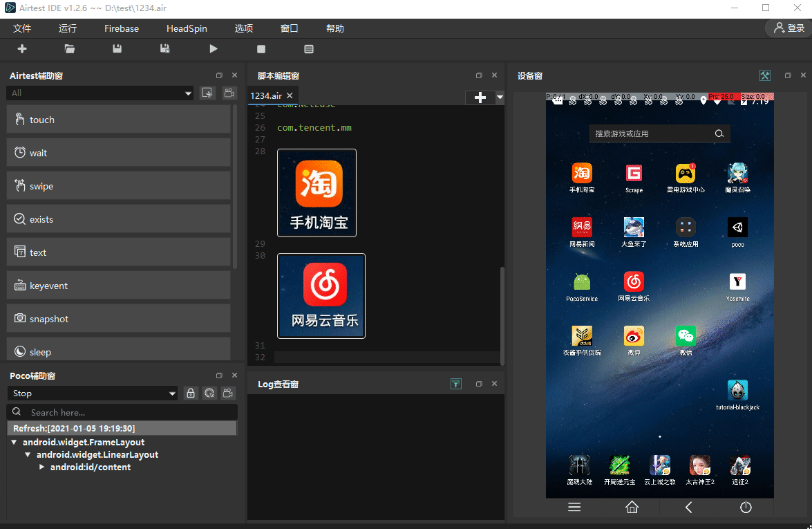812x529 pixels.
Task: Float the Log查看窗 panel
Action: tap(479, 384)
